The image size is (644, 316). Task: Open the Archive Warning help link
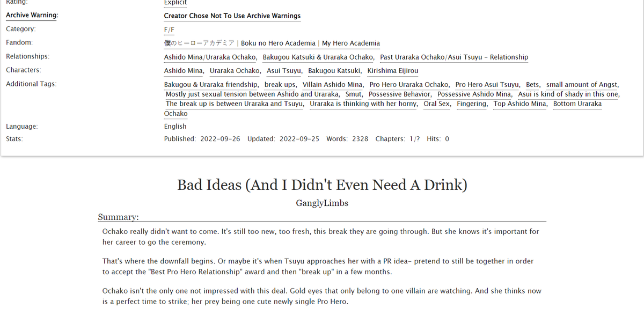pyautogui.click(x=32, y=16)
